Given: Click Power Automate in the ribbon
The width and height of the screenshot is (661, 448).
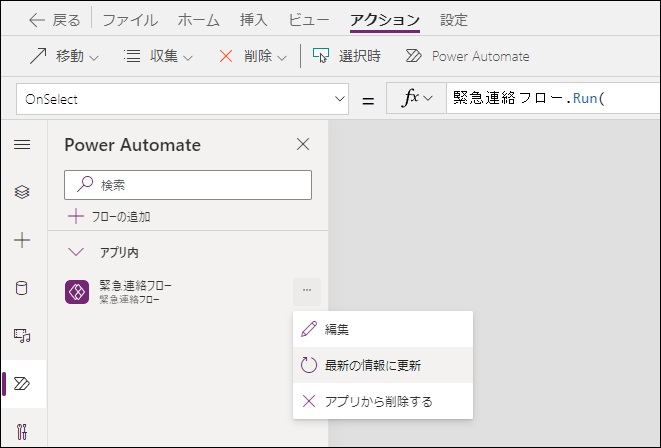Looking at the screenshot, I should (x=467, y=56).
